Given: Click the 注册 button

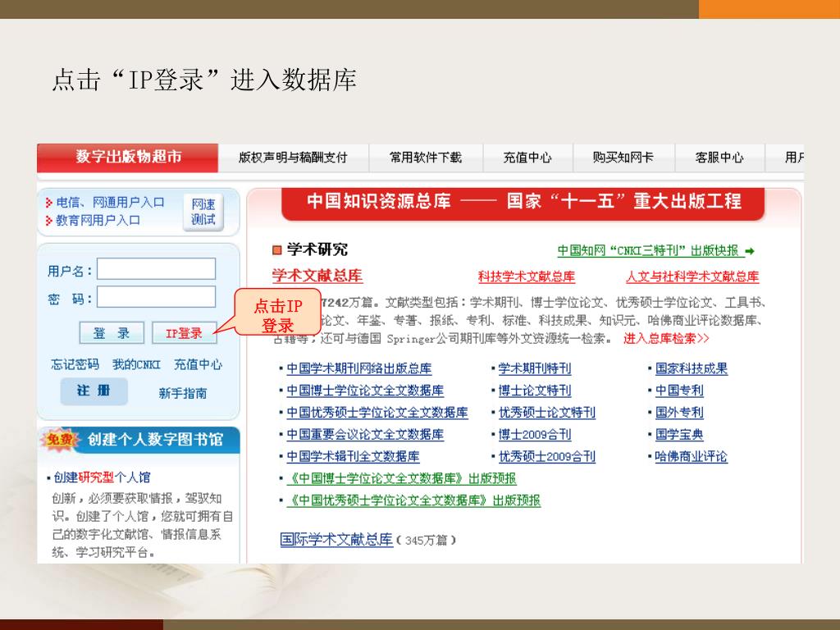Looking at the screenshot, I should click(x=94, y=391).
